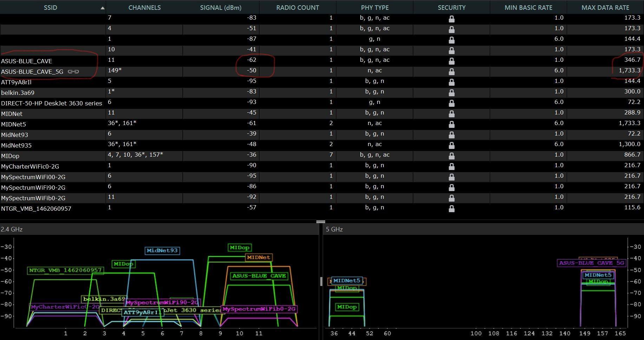
Task: Click the lock icon for MyCharterWiFic0-2G
Action: click(x=452, y=166)
